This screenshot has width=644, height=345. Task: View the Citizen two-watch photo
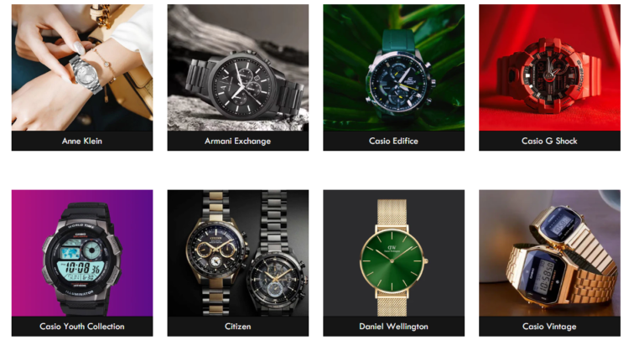click(238, 253)
